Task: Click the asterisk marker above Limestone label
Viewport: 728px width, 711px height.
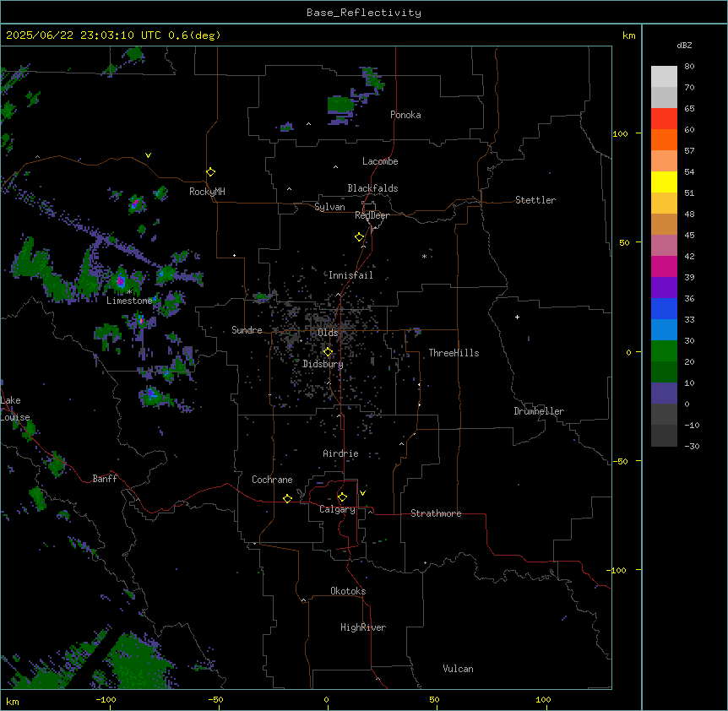Action: [129, 292]
